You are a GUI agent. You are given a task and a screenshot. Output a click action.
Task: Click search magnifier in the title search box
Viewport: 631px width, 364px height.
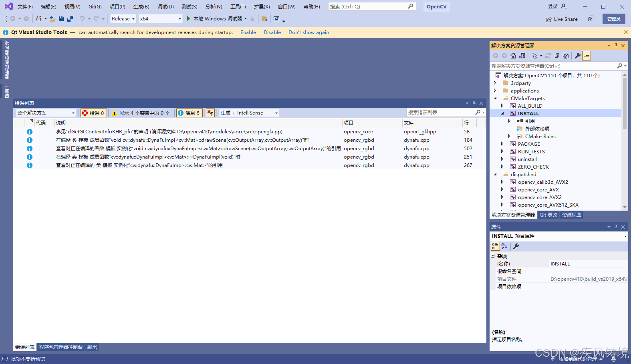pyautogui.click(x=410, y=6)
